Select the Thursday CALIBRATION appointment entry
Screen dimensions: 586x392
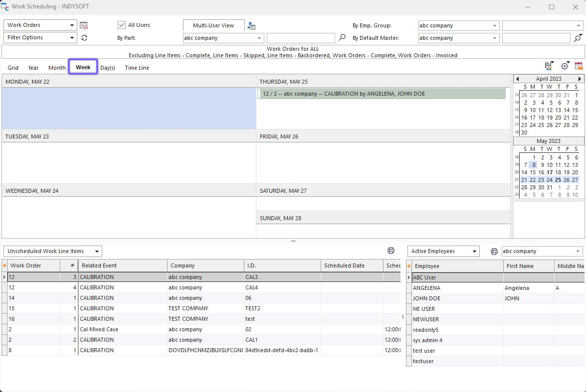[382, 94]
